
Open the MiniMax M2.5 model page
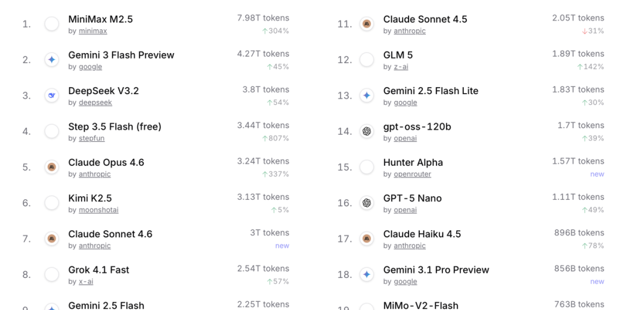tap(100, 19)
